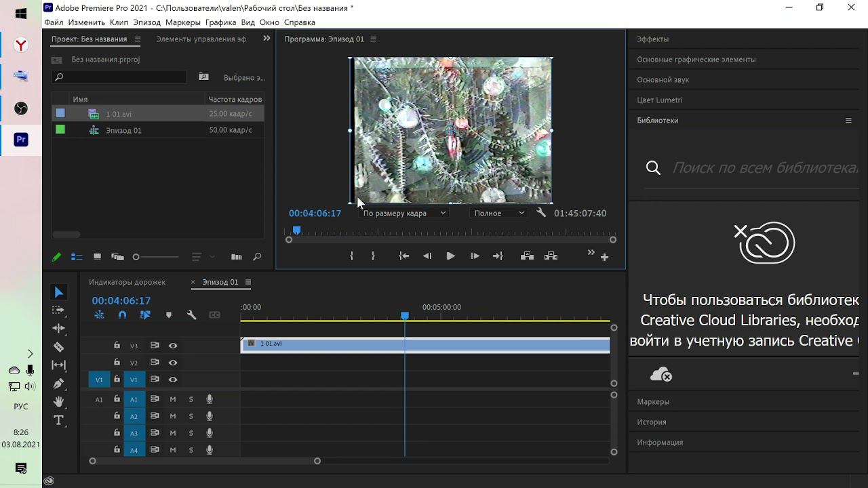
Task: Click the project search input field
Action: [x=122, y=77]
